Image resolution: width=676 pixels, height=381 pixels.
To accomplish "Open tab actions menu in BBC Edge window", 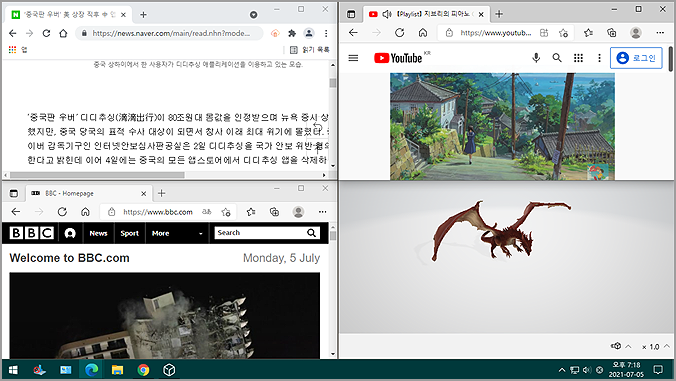I will tap(14, 194).
